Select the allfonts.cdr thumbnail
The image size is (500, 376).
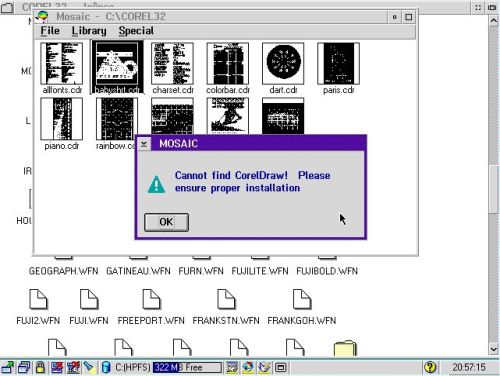62,64
